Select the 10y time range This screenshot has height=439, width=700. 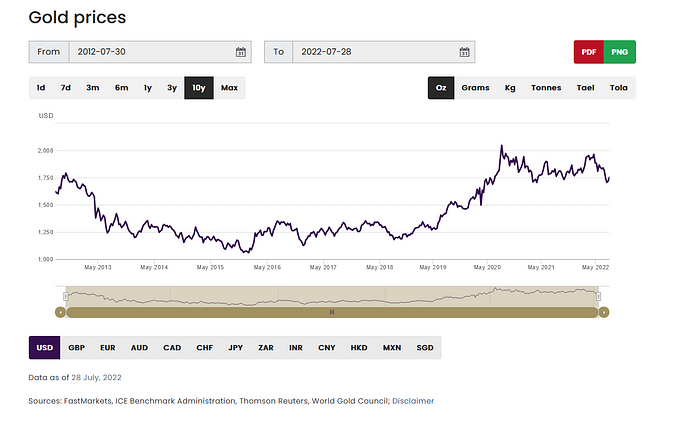click(x=199, y=88)
